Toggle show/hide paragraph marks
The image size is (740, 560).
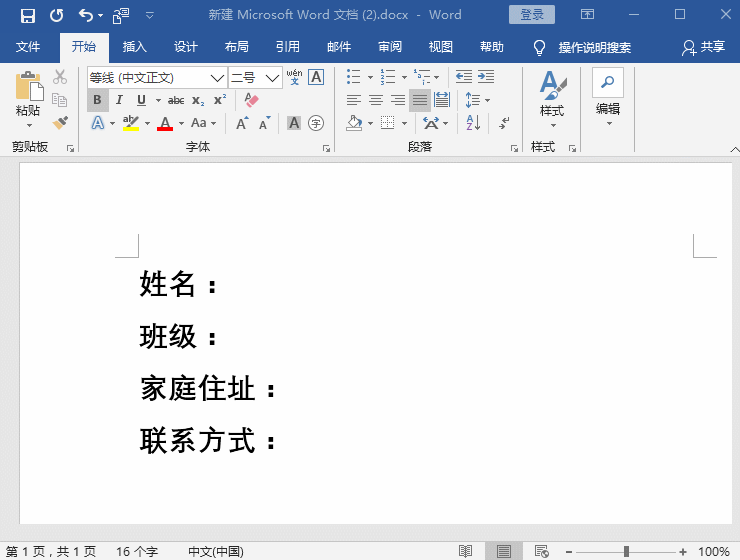[x=504, y=123]
